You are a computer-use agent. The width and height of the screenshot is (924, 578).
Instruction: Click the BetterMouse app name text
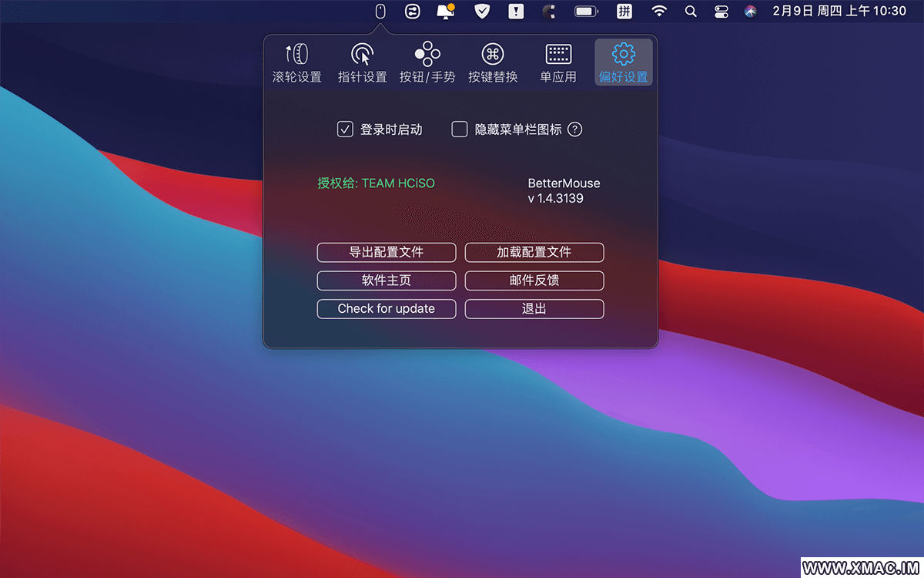pyautogui.click(x=564, y=183)
